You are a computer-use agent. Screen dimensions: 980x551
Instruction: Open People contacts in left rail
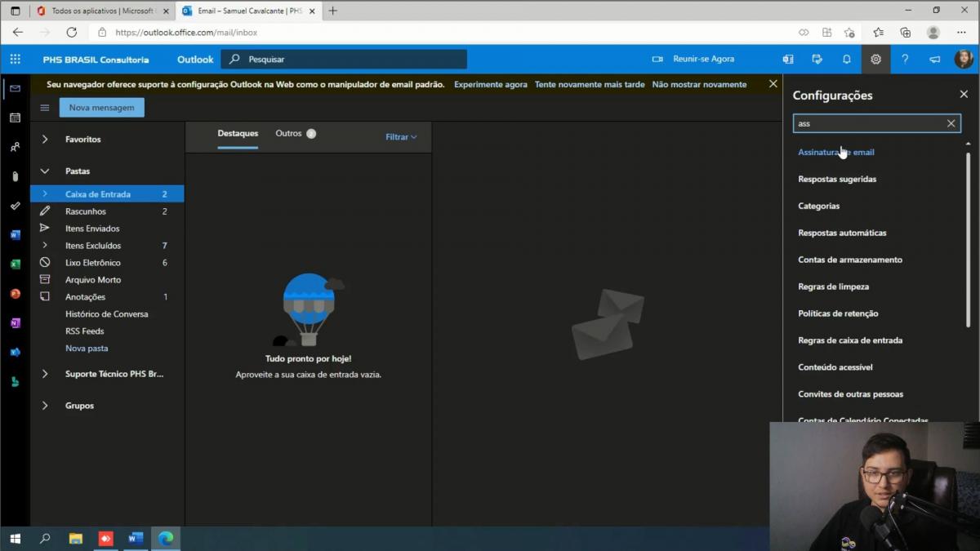15,147
